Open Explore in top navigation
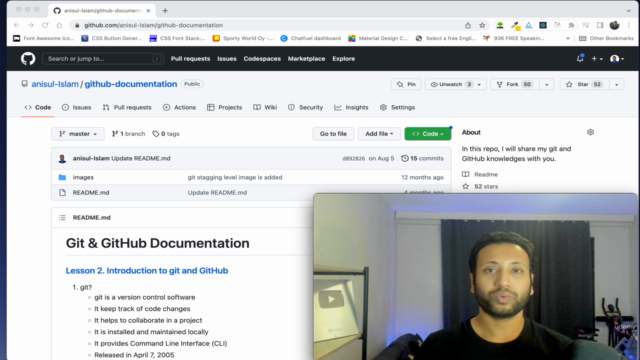 point(343,59)
